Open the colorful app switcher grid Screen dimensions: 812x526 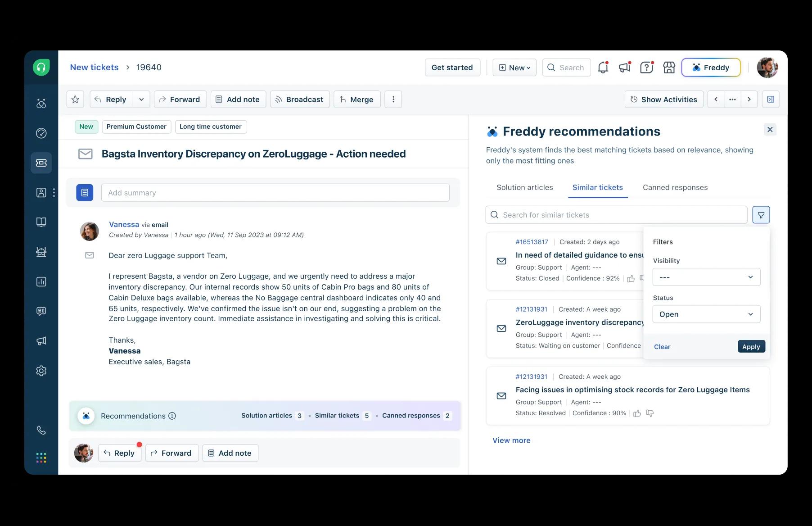pyautogui.click(x=41, y=458)
